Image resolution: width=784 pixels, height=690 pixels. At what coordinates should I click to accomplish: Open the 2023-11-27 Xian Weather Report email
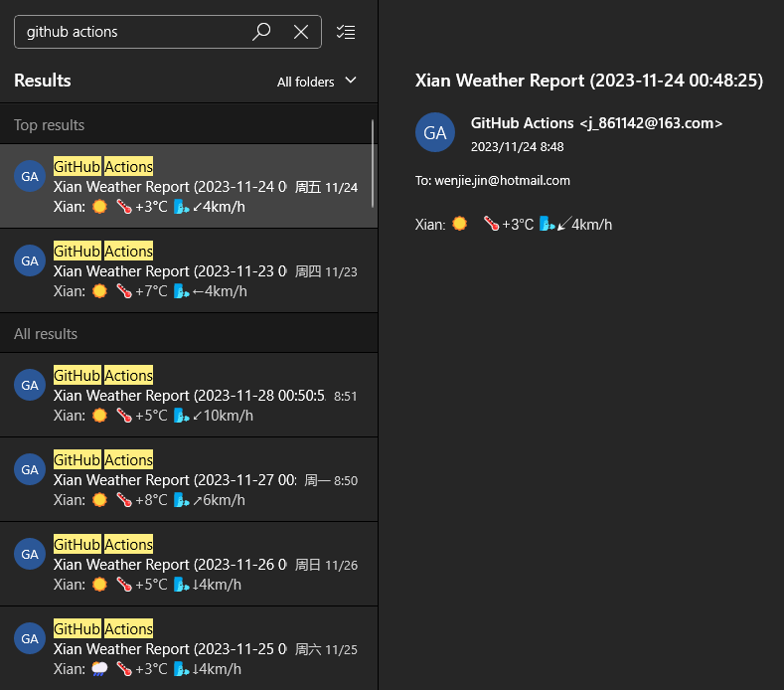[189, 479]
